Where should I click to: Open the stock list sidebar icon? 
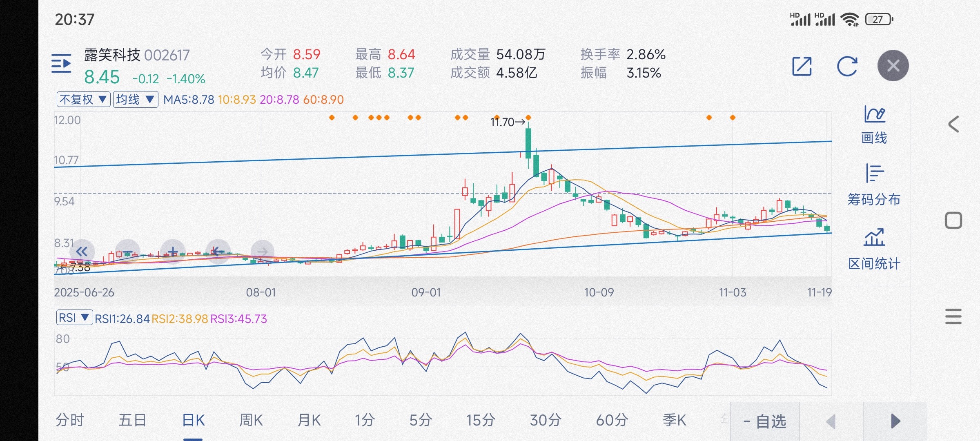61,64
